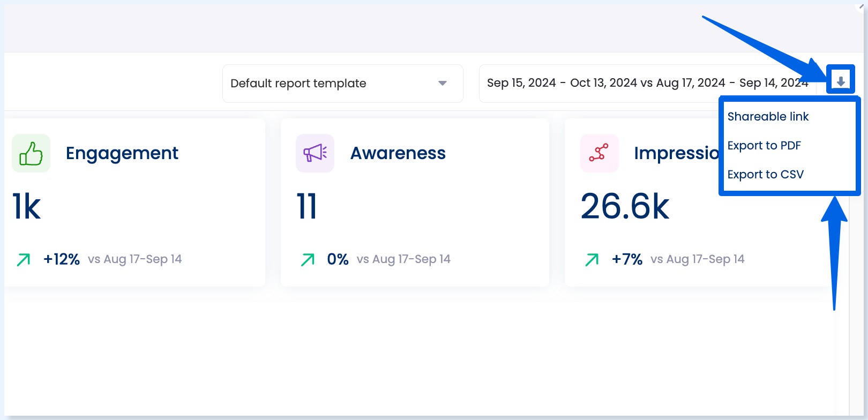
Task: Click the 0% change figure
Action: tap(338, 259)
